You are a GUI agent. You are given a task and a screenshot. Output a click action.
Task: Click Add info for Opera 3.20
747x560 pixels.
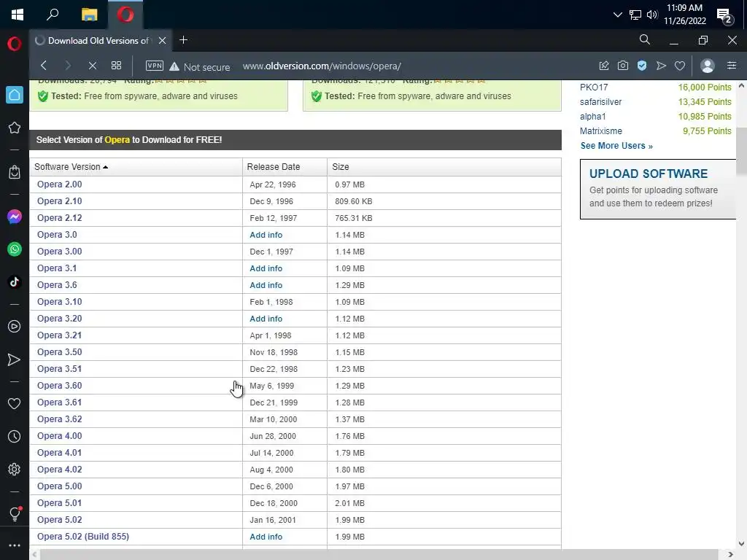pyautogui.click(x=266, y=319)
